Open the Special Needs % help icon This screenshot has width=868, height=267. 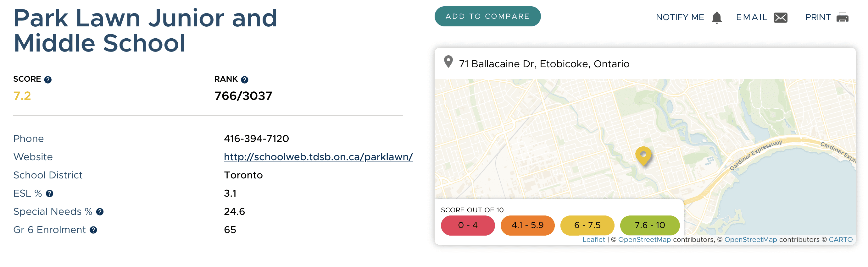click(x=100, y=212)
